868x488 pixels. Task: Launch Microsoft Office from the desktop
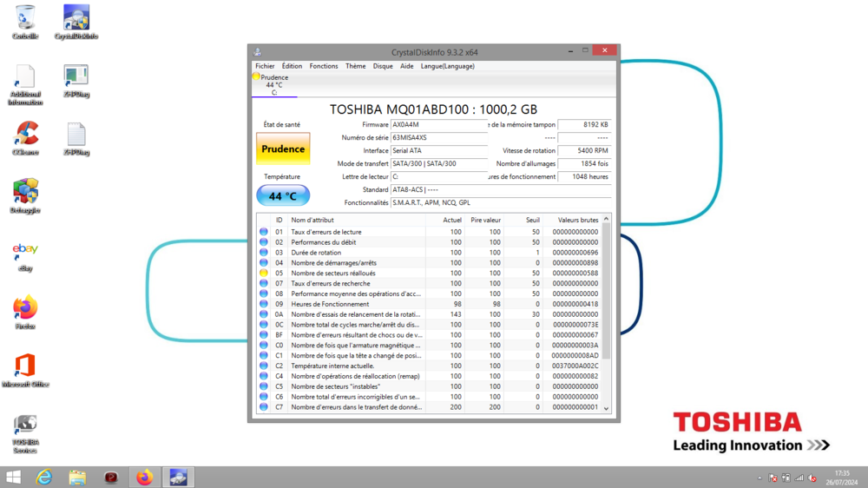(25, 367)
